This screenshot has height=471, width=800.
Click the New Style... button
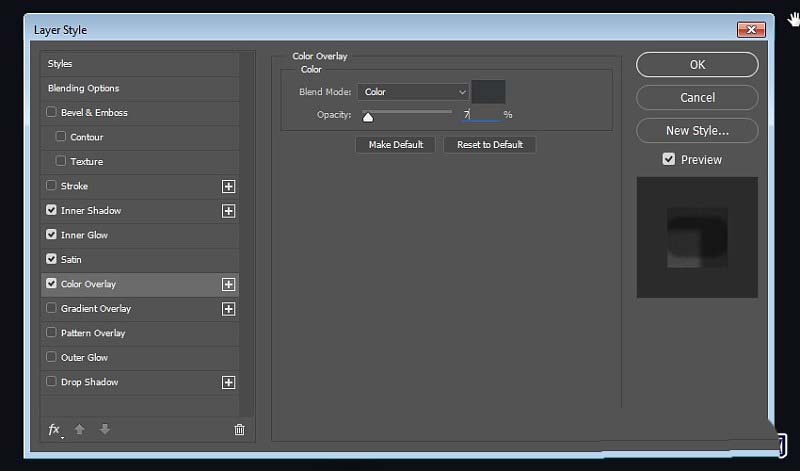point(697,131)
